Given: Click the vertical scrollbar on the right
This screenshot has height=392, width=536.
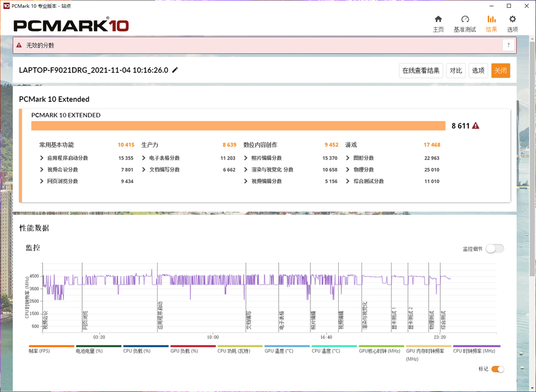Looking at the screenshot, I should [x=532, y=179].
